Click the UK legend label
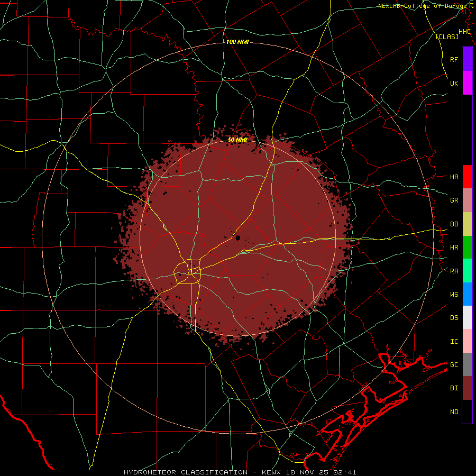Viewport: 476px width, 476px height. tap(454, 83)
